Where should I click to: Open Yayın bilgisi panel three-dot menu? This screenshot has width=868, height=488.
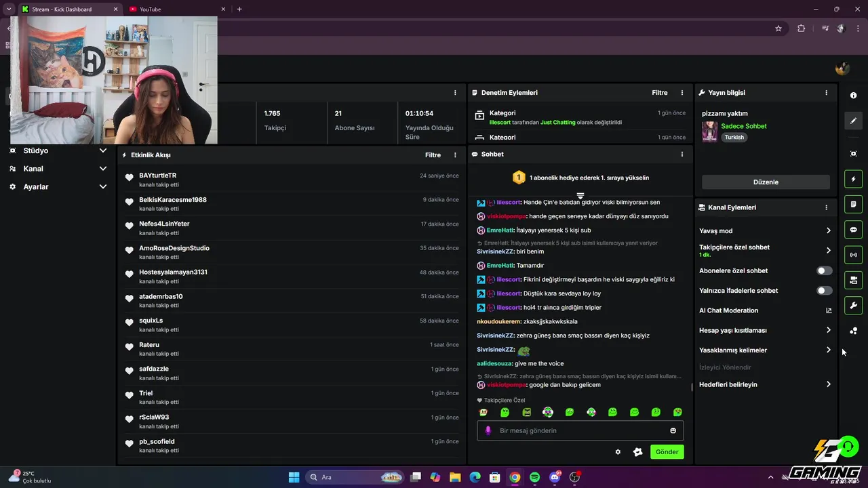[826, 93]
